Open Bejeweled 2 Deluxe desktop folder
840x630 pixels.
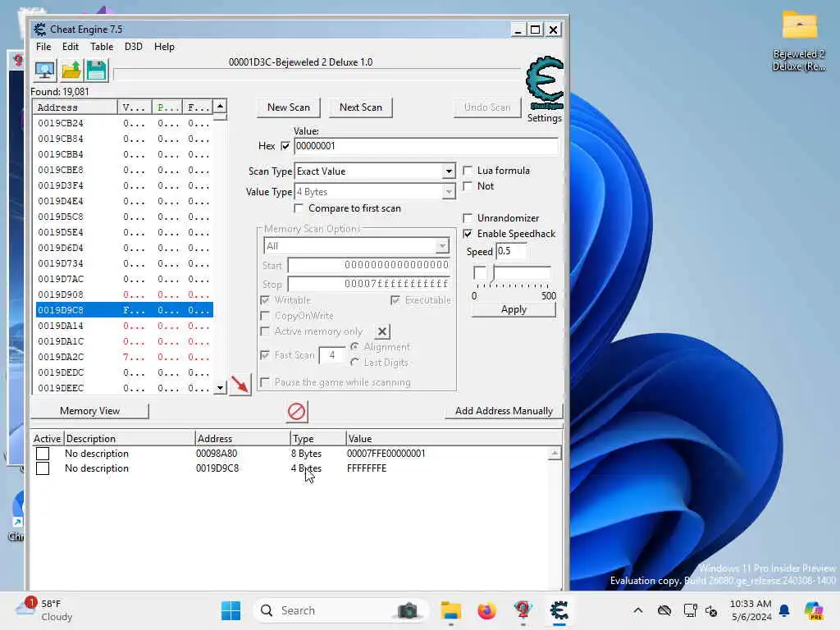click(x=799, y=42)
